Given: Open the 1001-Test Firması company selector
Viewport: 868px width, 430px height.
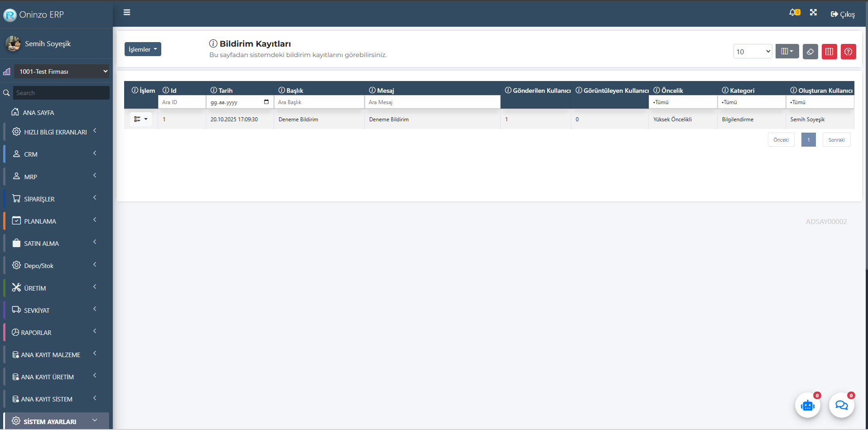Looking at the screenshot, I should point(62,72).
